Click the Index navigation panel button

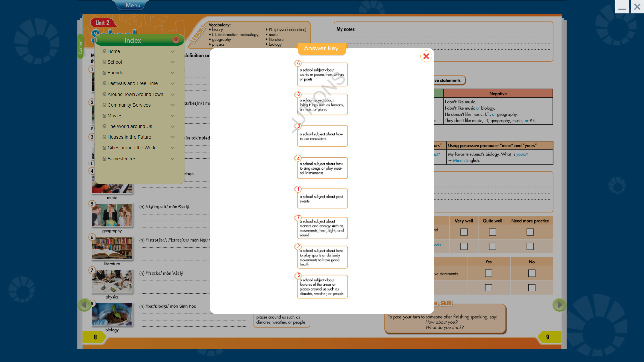pos(133,40)
